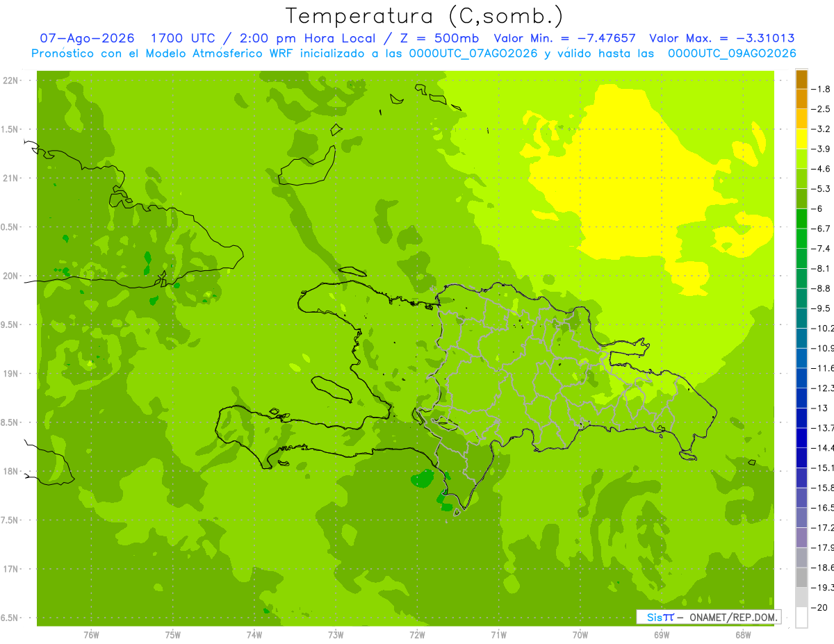Click the "19N" latitude label
The height and width of the screenshot is (644, 834).
(x=10, y=374)
